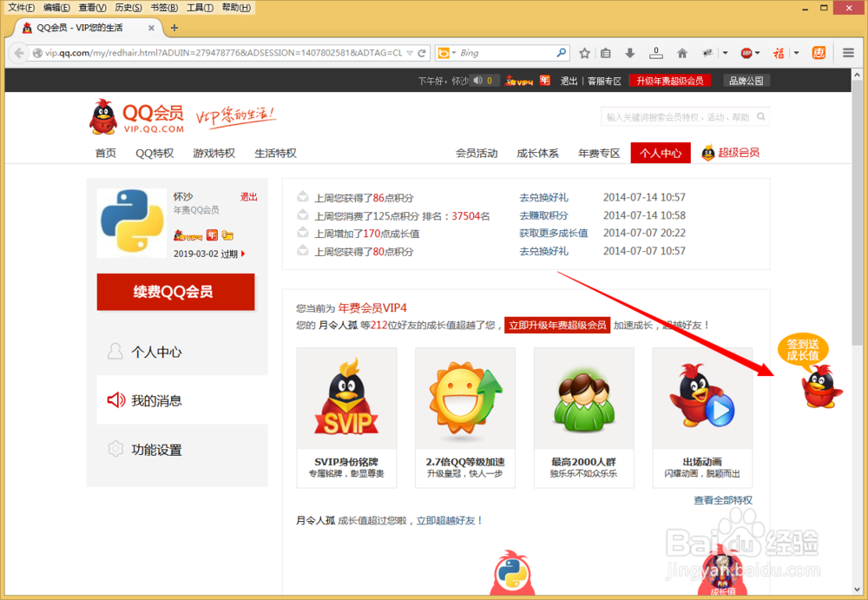The width and height of the screenshot is (868, 600).
Task: Open the downloads arrow icon
Action: 629,53
